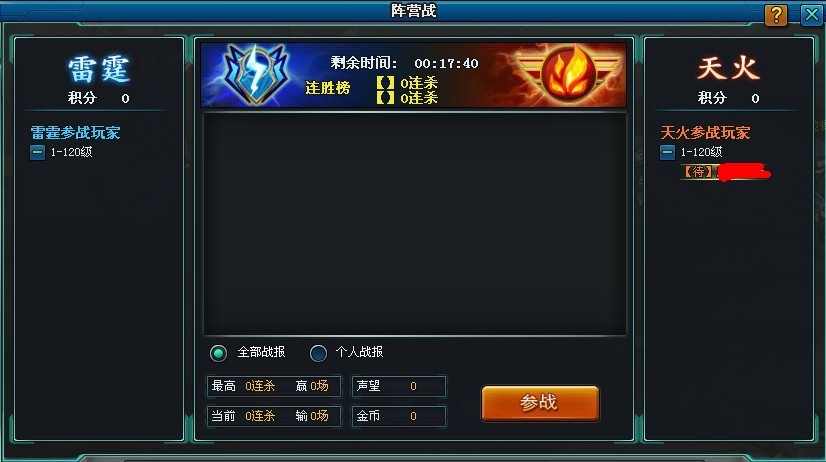Click the blue lightning shield faction emblem
Image resolution: width=826 pixels, height=462 pixels.
point(257,74)
